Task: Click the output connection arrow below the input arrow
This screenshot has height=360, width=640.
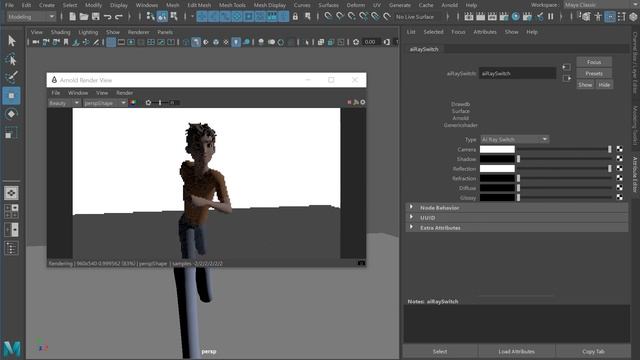Action: (x=567, y=78)
